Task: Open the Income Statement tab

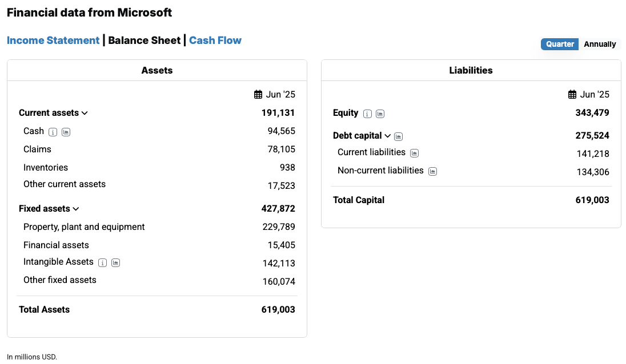Action: (x=53, y=41)
